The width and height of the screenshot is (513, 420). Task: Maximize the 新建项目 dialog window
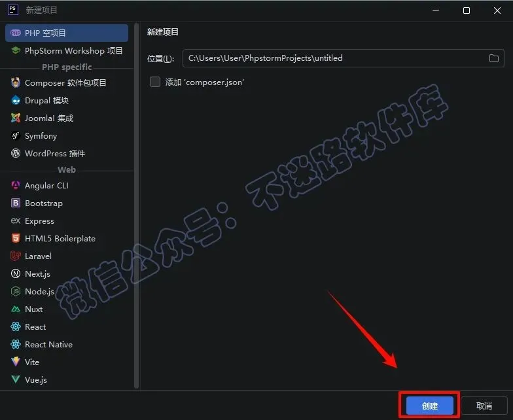point(467,10)
